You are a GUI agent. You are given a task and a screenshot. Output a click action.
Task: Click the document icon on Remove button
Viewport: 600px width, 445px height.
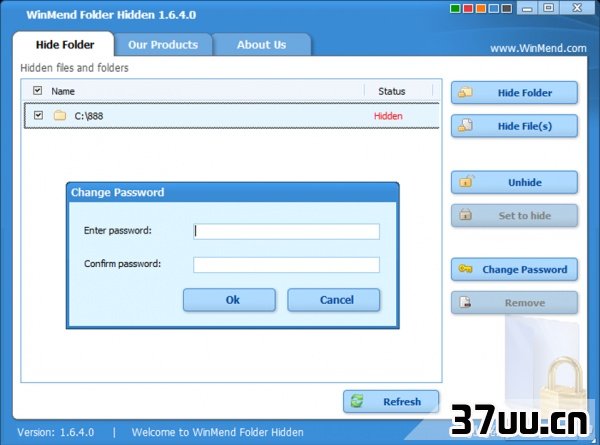point(465,302)
